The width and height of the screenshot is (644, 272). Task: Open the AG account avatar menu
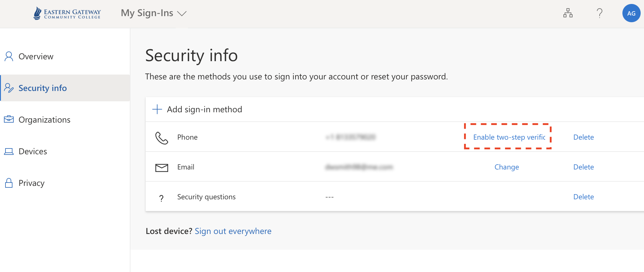pos(631,13)
